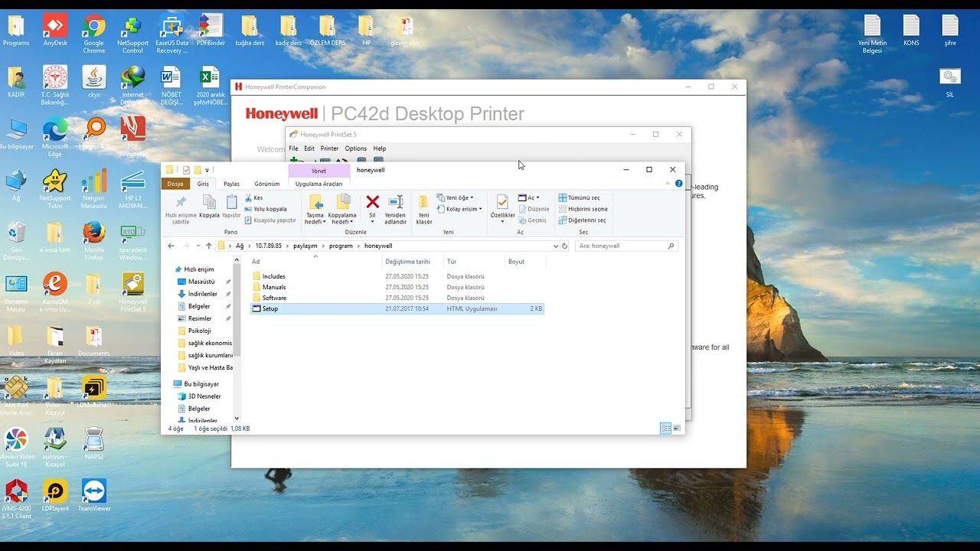Switch to large icons view button
The width and height of the screenshot is (980, 551).
tap(677, 429)
